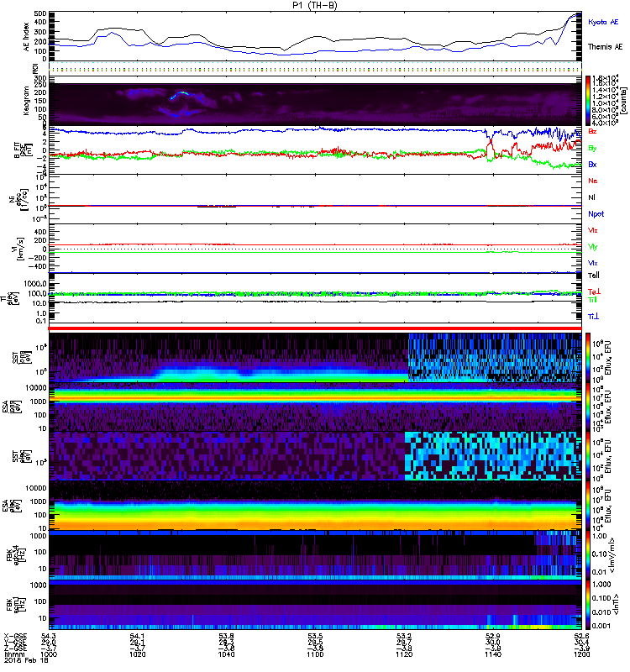Click the blue Npot legend label

[x=596, y=213]
